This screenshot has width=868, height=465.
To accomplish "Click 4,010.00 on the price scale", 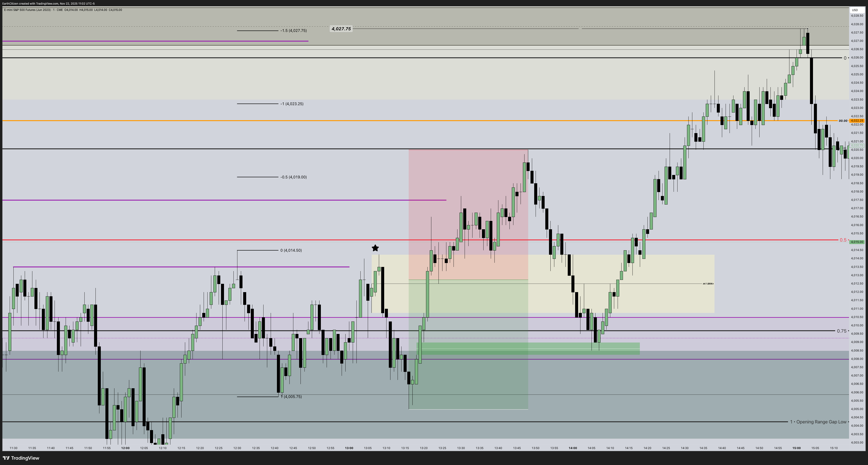I will pos(857,325).
